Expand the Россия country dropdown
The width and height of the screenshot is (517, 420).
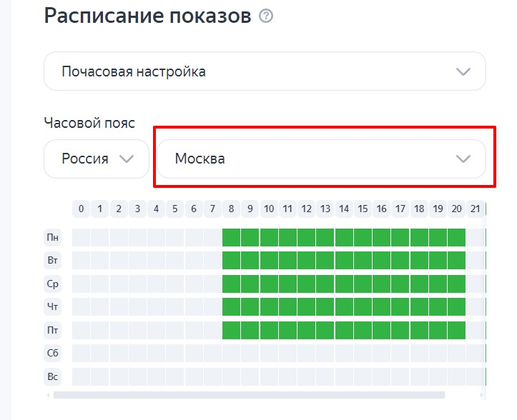[x=97, y=159]
